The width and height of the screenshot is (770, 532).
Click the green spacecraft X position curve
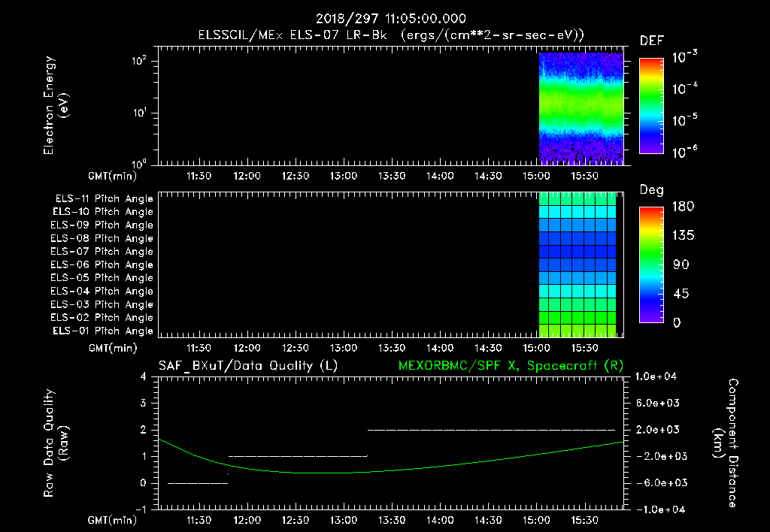390,470
